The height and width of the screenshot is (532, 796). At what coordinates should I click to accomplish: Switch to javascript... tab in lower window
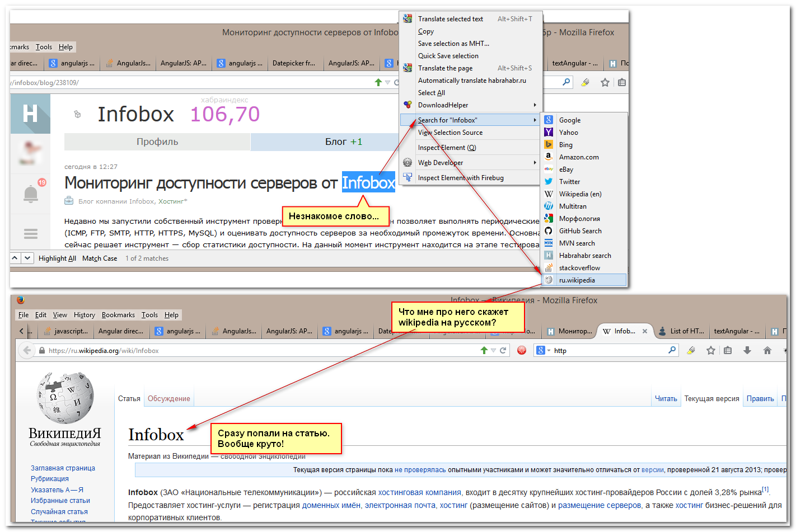coord(65,331)
